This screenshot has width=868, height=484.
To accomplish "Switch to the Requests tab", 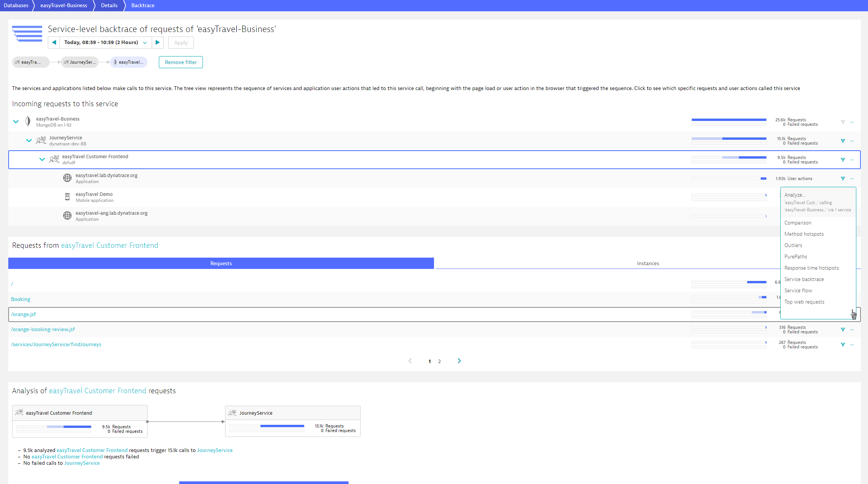I will click(x=221, y=263).
